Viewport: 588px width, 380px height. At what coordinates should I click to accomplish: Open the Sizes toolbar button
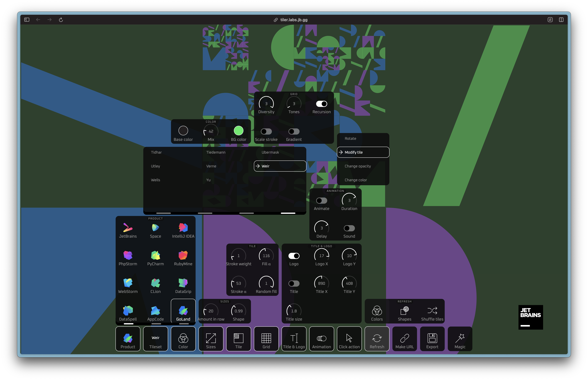click(x=211, y=339)
